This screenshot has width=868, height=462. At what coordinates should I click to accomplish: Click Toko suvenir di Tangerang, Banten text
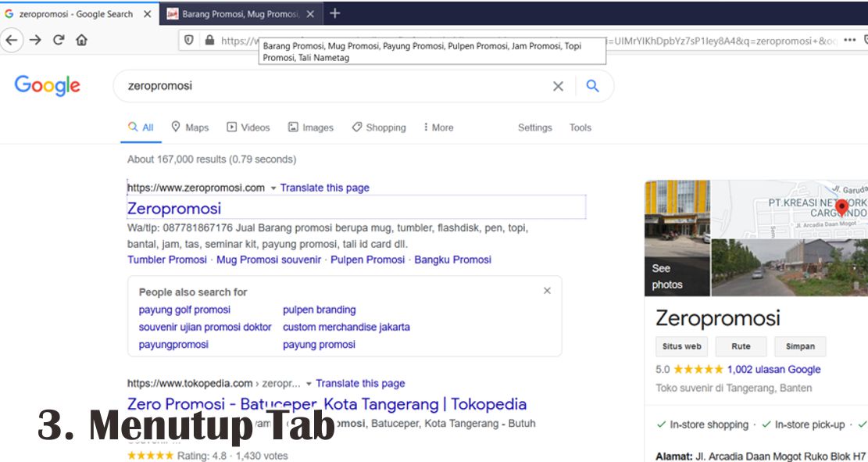click(734, 388)
